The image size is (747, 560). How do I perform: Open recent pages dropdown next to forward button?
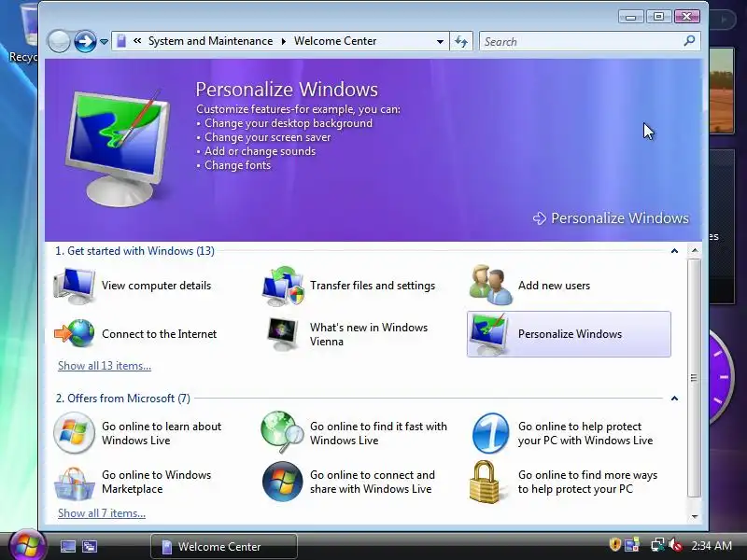(x=104, y=42)
